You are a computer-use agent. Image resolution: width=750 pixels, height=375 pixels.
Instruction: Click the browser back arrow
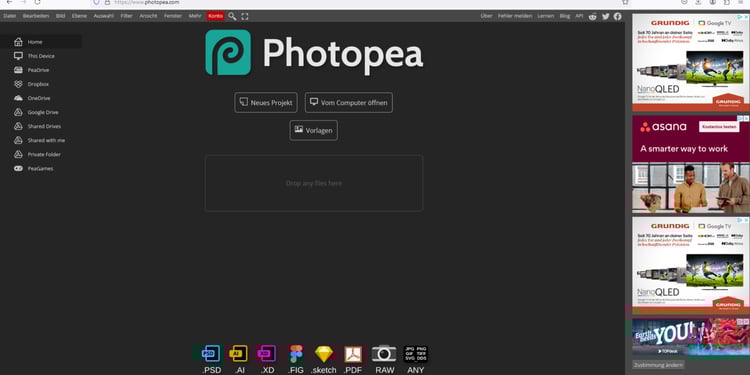[x=9, y=2]
